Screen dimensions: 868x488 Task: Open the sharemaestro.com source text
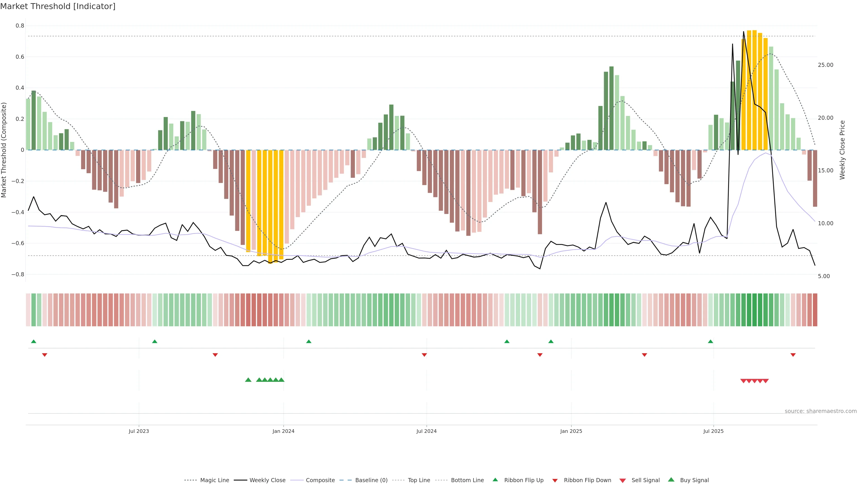pyautogui.click(x=821, y=411)
